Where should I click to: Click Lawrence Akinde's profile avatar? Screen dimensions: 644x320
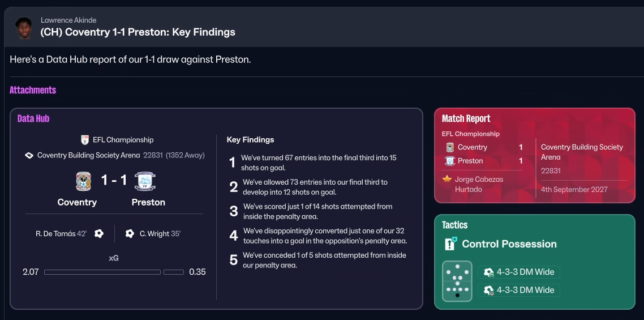tap(24, 27)
